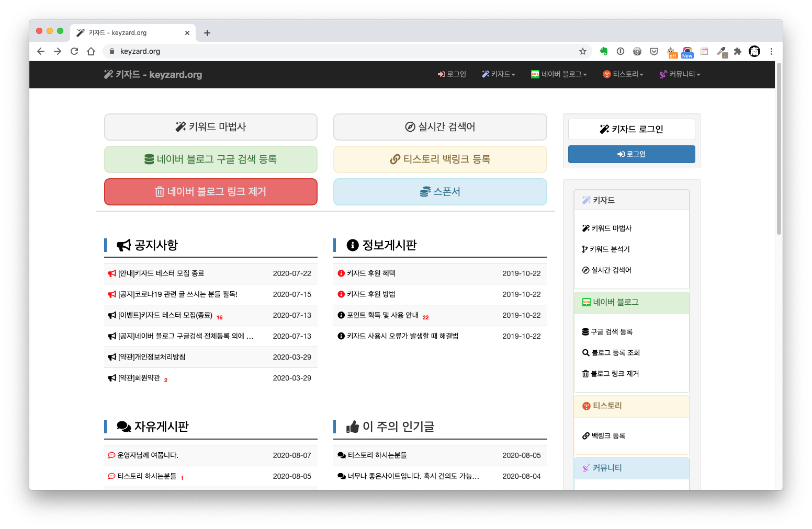Click the page vertical scrollbar
This screenshot has height=529, width=812.
tap(779, 149)
